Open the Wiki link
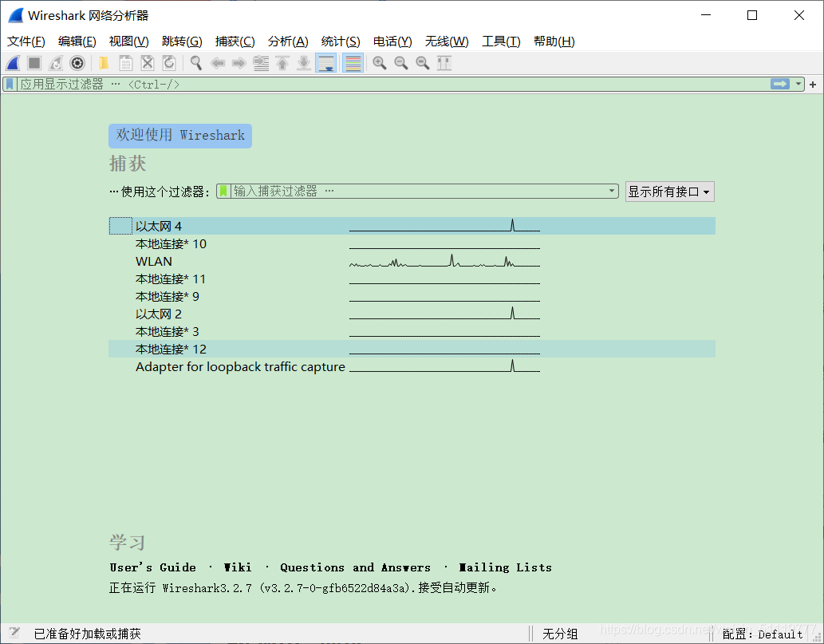 click(238, 567)
